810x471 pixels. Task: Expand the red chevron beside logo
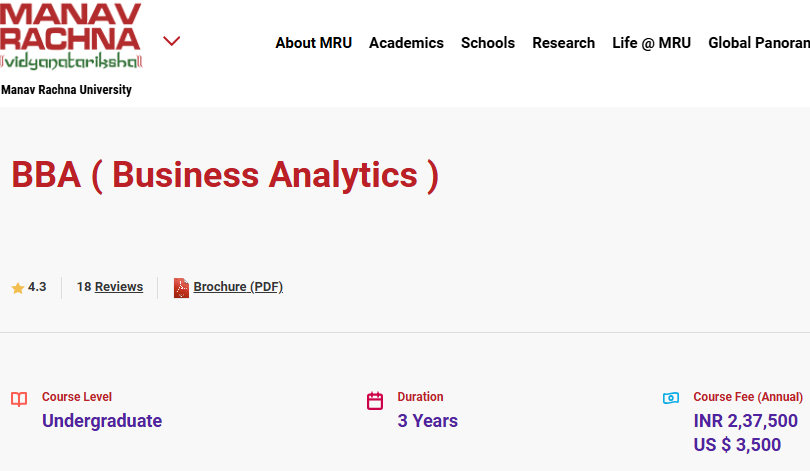pyautogui.click(x=171, y=41)
